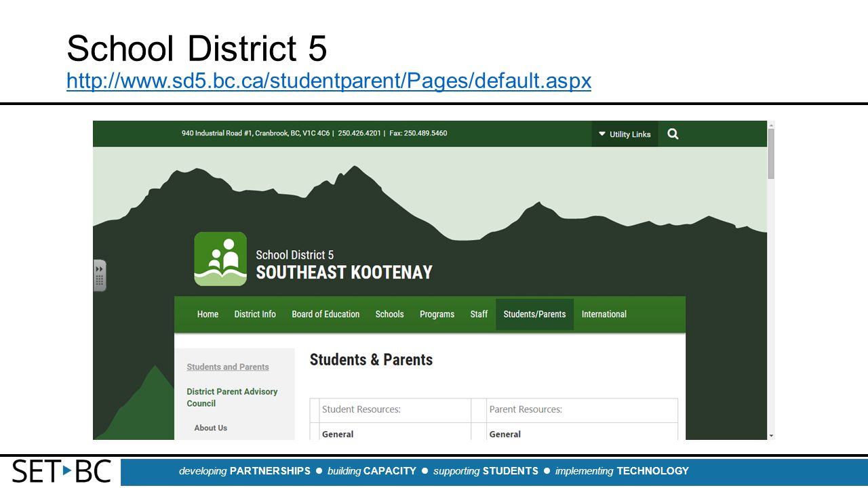Open the Programs menu
The image size is (868, 488).
coord(437,314)
